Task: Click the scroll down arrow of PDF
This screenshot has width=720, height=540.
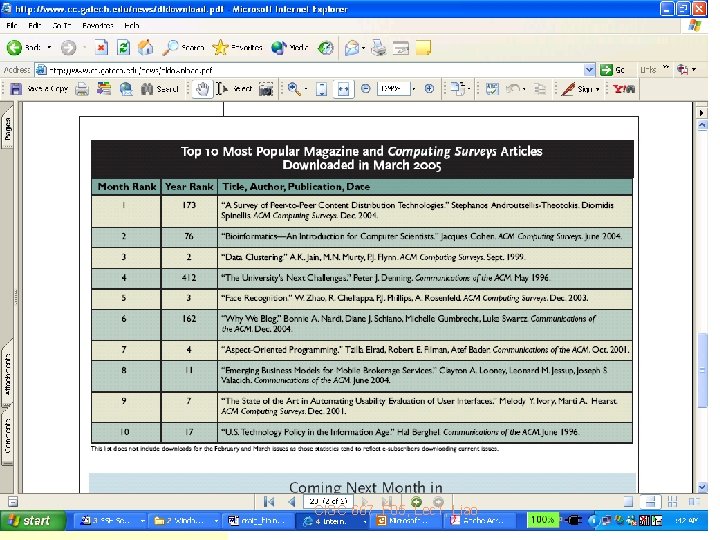Action: point(702,487)
